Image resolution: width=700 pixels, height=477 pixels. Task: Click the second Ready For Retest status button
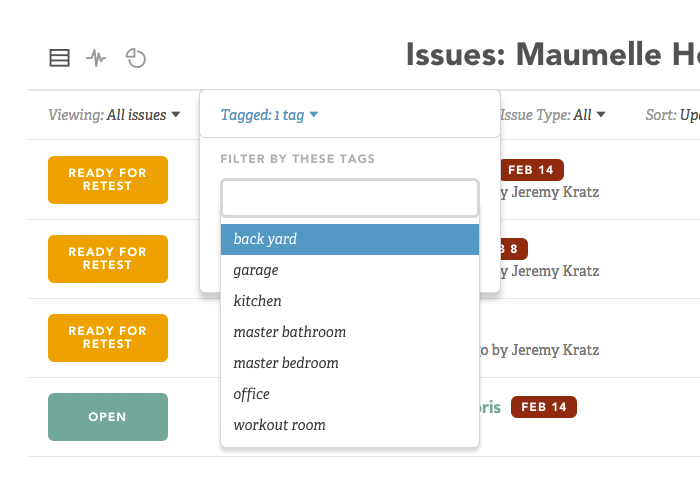(108, 259)
